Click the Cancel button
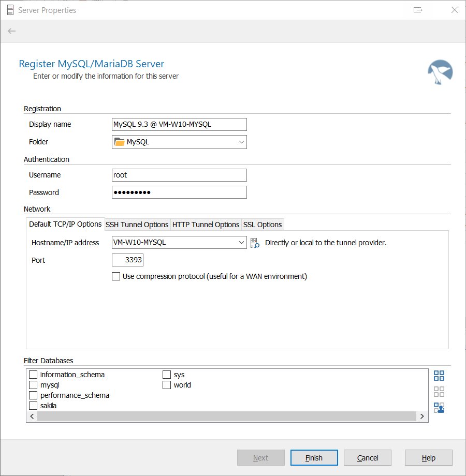466x476 pixels. tap(368, 458)
